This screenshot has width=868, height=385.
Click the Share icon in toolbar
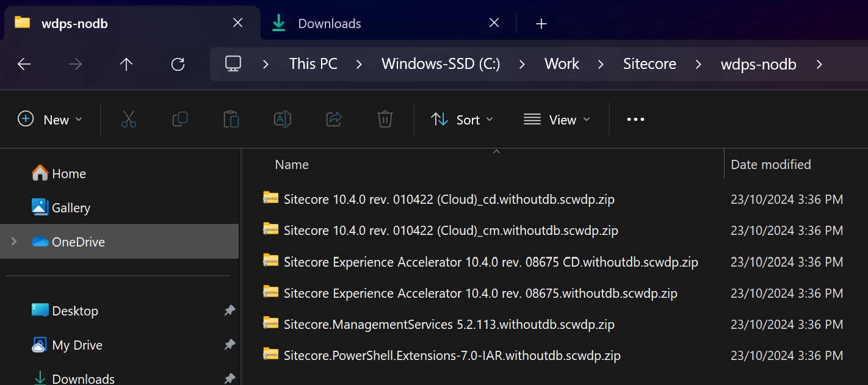coord(334,119)
